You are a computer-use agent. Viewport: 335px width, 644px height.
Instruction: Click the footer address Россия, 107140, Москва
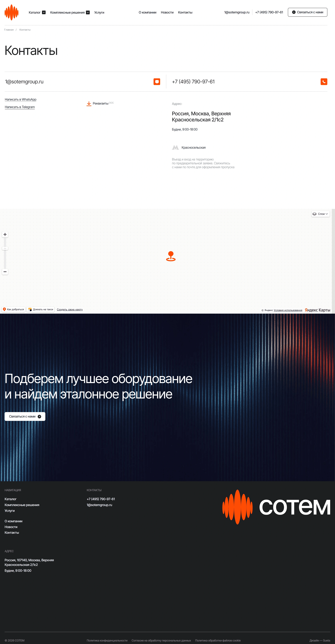[29, 563]
